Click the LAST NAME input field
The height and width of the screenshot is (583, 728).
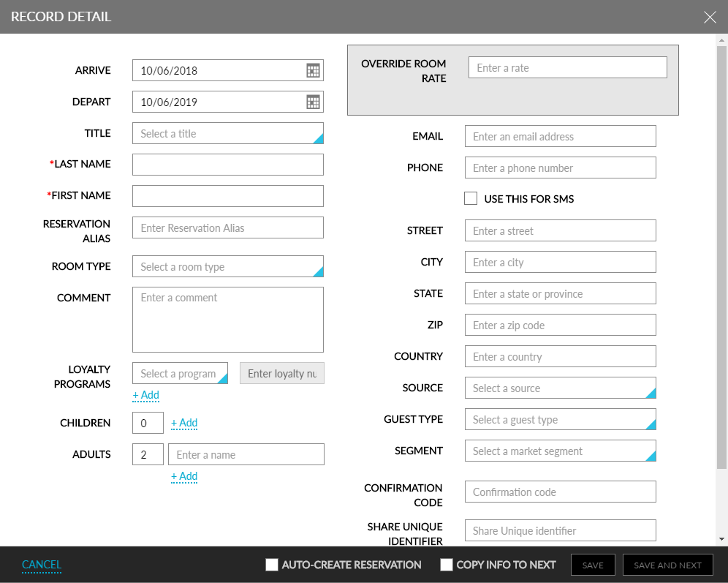[x=227, y=164]
